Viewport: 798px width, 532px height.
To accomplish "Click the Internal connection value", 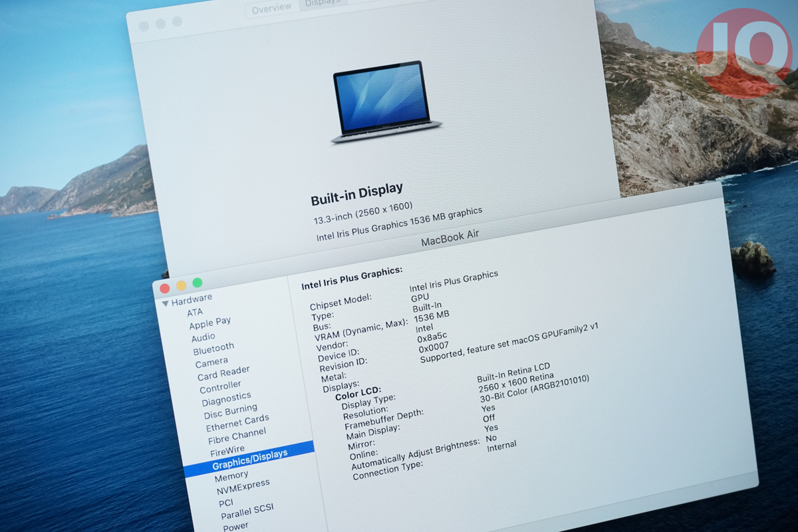I will point(501,446).
